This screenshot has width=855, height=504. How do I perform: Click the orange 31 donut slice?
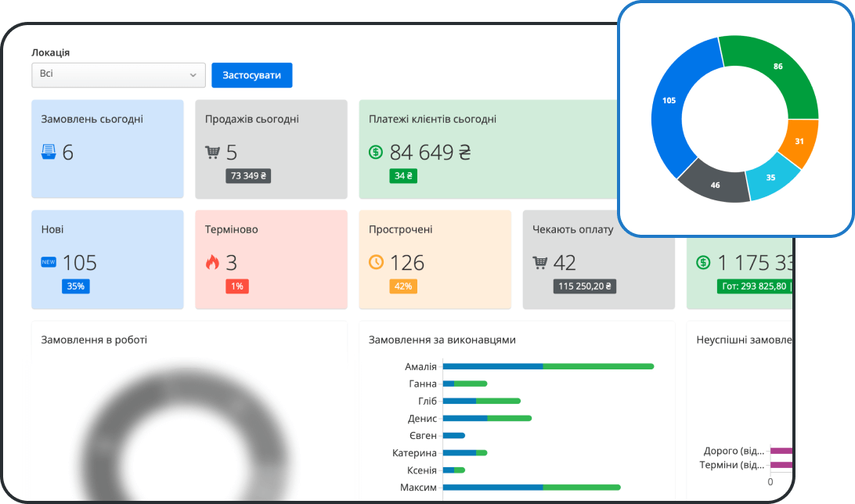[x=800, y=142]
